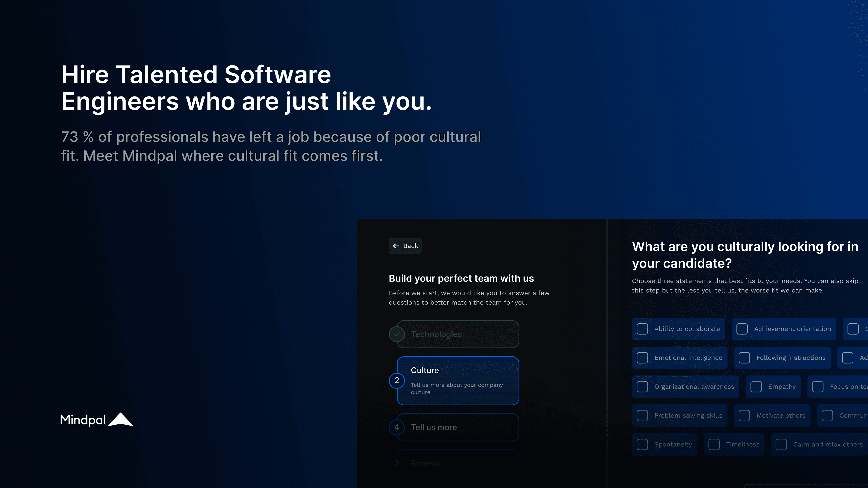Click the "Build your perfect team with us" heading
The image size is (868, 488).
coord(461,278)
